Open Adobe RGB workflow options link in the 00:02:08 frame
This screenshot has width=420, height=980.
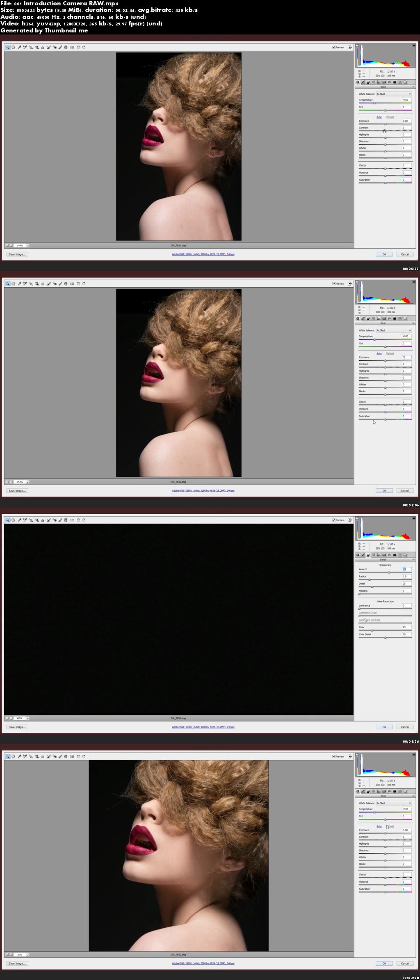pos(203,963)
